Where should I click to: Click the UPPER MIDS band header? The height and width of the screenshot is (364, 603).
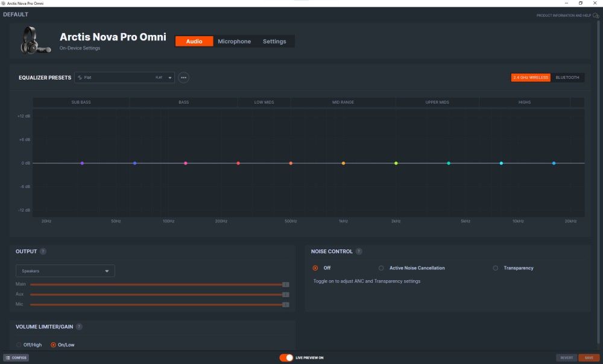pyautogui.click(x=437, y=102)
